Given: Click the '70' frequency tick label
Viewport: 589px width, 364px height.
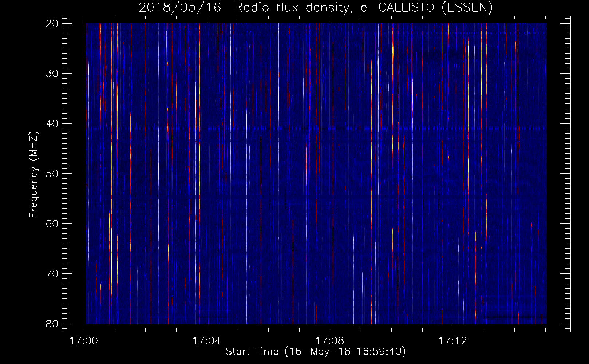Looking at the screenshot, I should click(52, 274).
